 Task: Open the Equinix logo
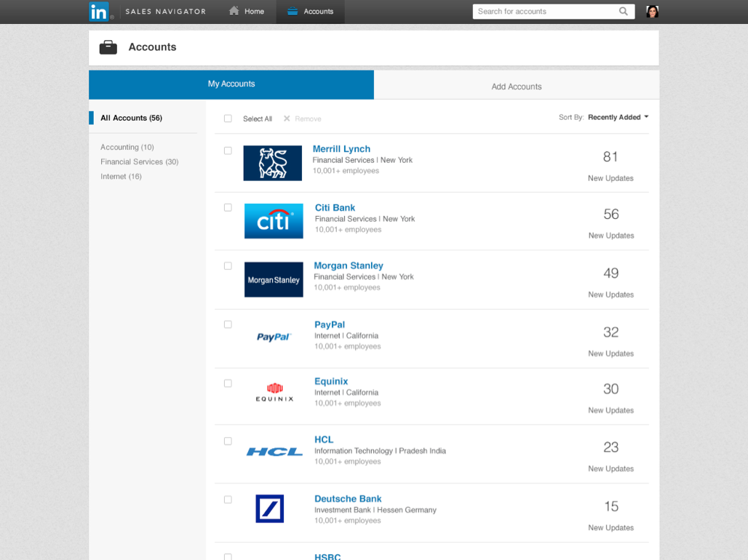coord(274,392)
